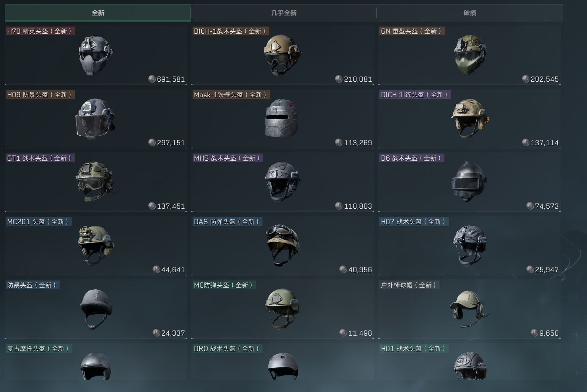Open the MHS 战术头盔 item label
This screenshot has height=392, width=587.
pyautogui.click(x=227, y=158)
